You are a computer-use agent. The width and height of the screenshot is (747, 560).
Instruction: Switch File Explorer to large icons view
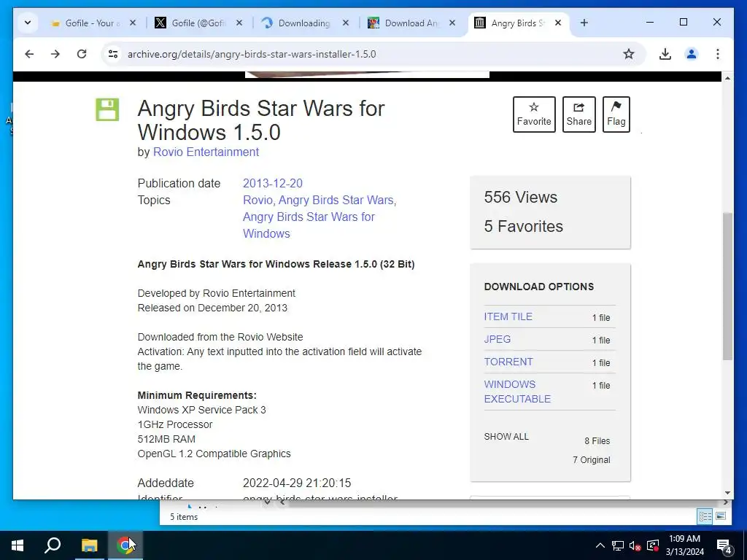[x=721, y=516]
